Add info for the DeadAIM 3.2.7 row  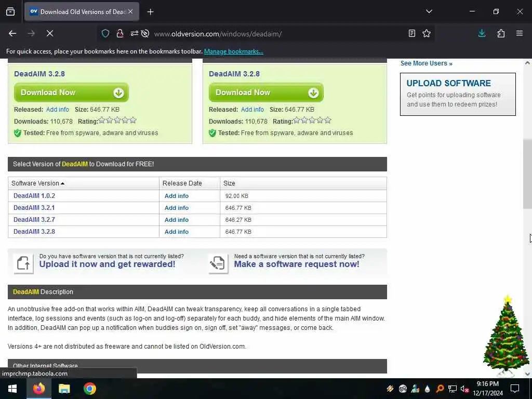(177, 220)
